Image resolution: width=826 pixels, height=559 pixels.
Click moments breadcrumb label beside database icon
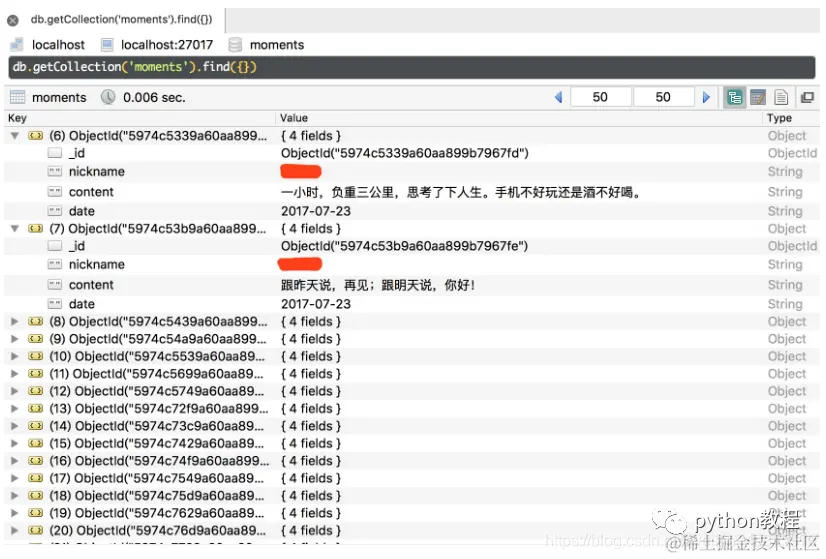tap(277, 45)
